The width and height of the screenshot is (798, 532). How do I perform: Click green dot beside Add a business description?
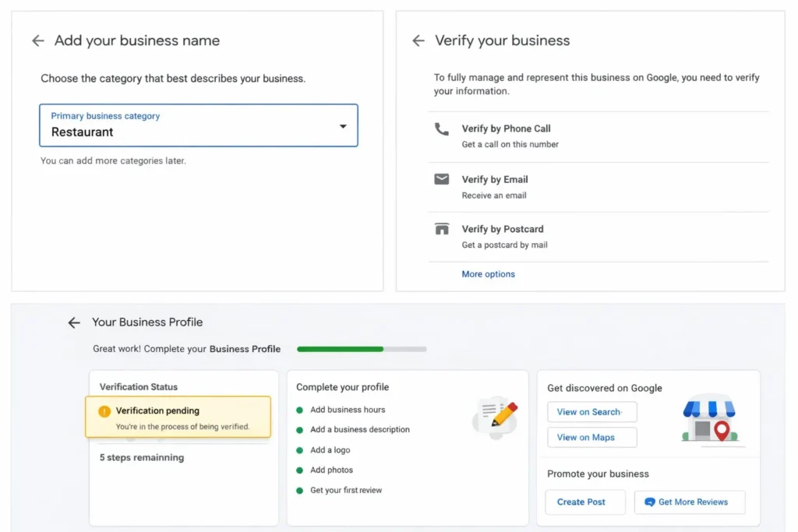[x=300, y=430]
